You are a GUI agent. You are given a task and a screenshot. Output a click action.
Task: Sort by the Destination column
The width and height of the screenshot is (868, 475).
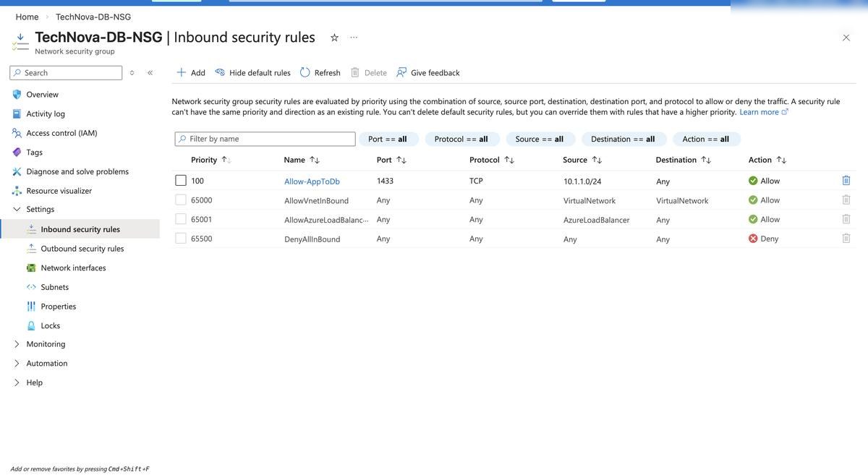pos(683,160)
